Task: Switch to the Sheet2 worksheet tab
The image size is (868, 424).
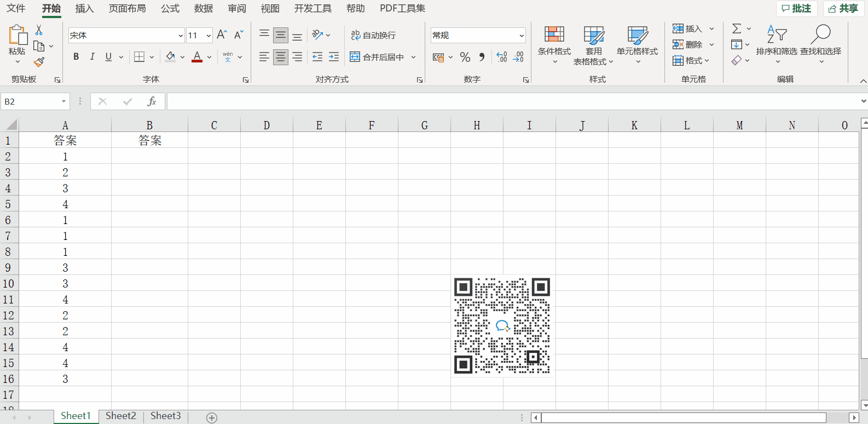Action: click(120, 416)
